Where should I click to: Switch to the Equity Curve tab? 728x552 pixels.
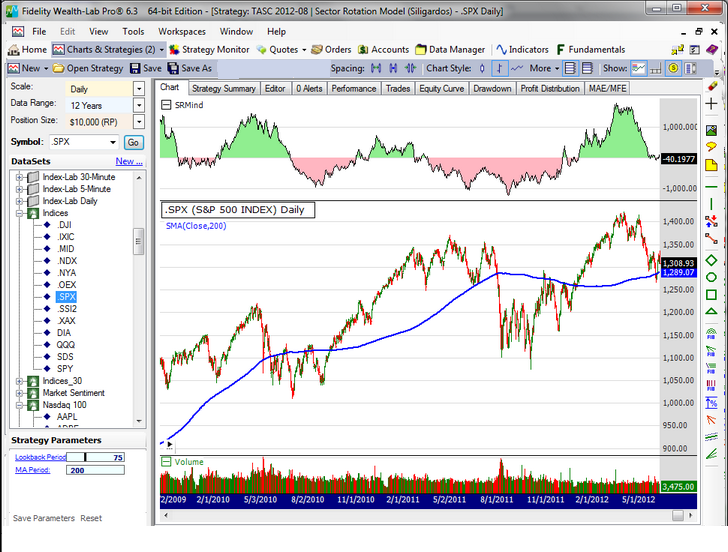pos(441,88)
